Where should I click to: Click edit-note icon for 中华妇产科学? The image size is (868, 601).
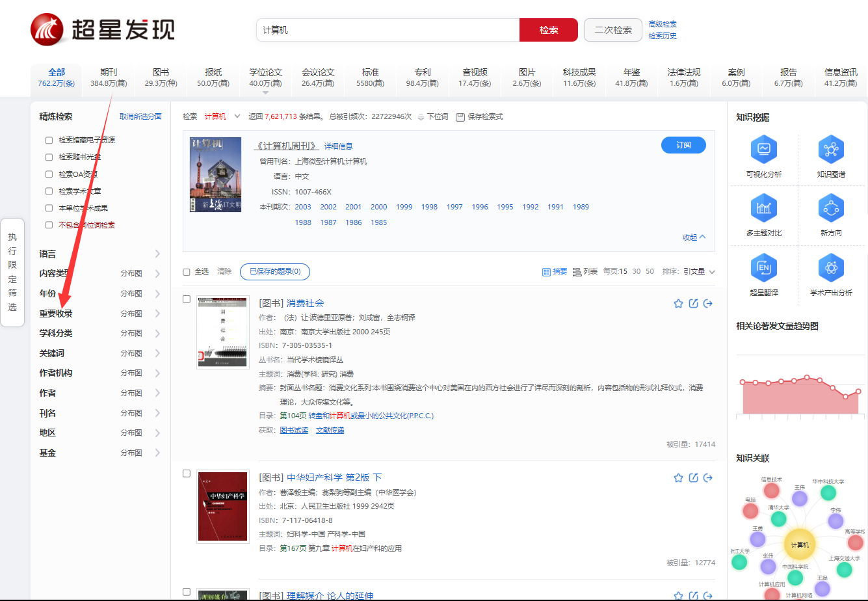[693, 478]
